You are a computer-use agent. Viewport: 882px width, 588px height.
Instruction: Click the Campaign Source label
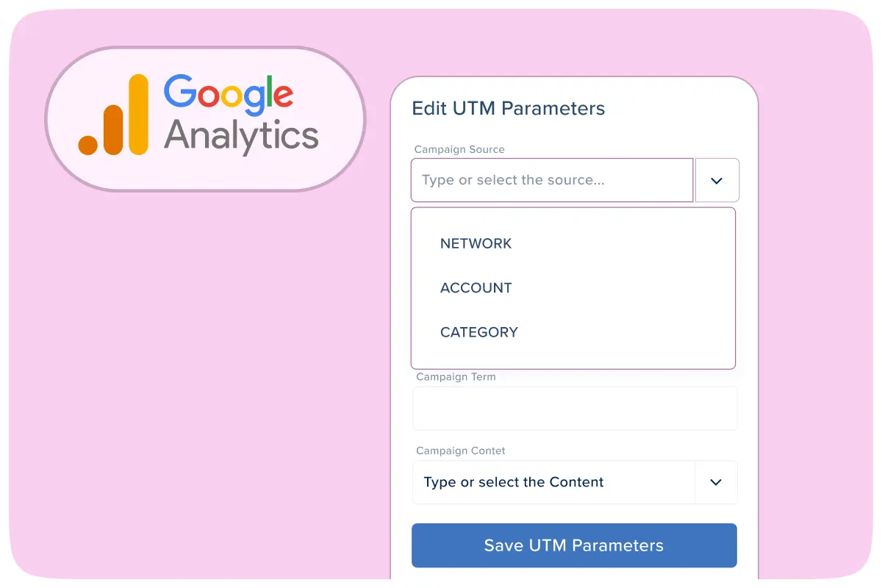click(x=459, y=149)
